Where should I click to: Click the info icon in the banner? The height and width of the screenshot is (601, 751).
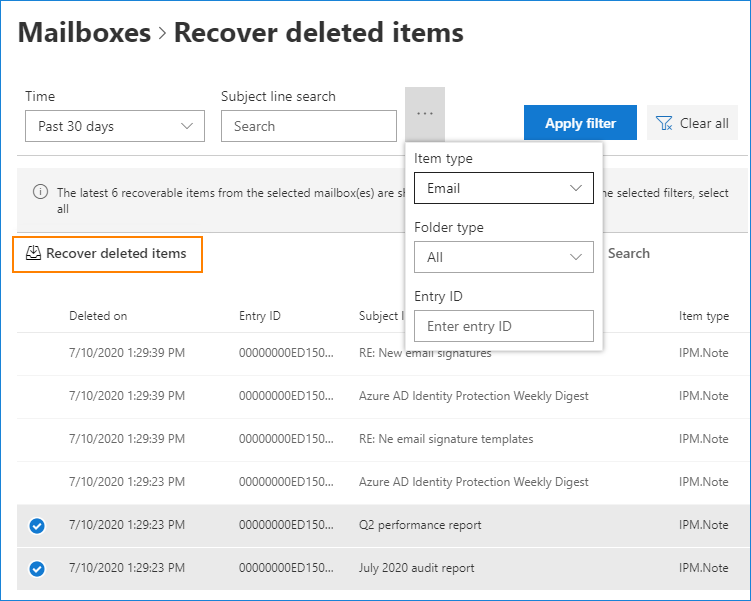tap(40, 192)
